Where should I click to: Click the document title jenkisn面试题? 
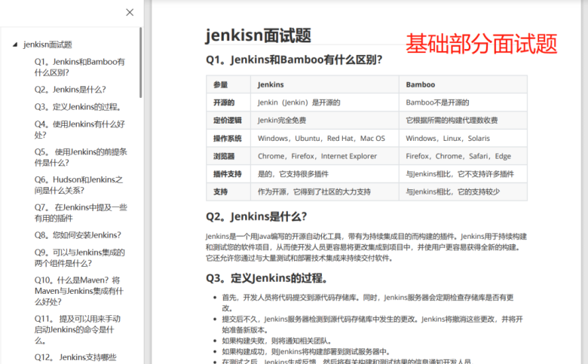(x=259, y=35)
